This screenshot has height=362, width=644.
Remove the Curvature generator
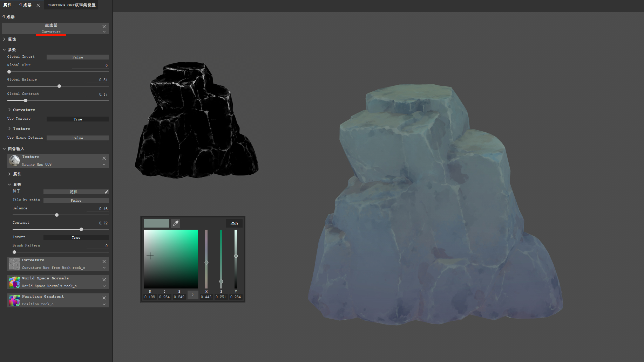click(x=104, y=27)
